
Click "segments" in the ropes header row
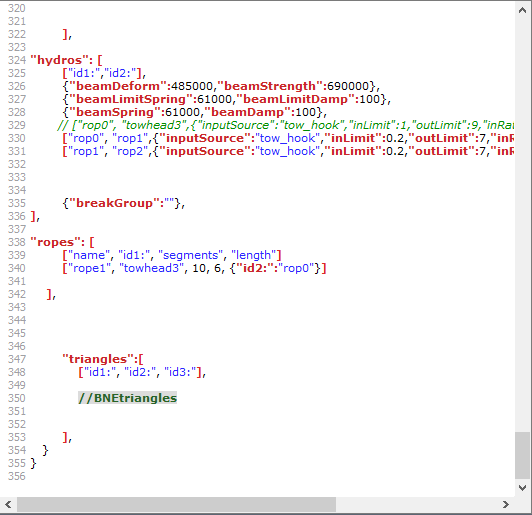pos(191,255)
